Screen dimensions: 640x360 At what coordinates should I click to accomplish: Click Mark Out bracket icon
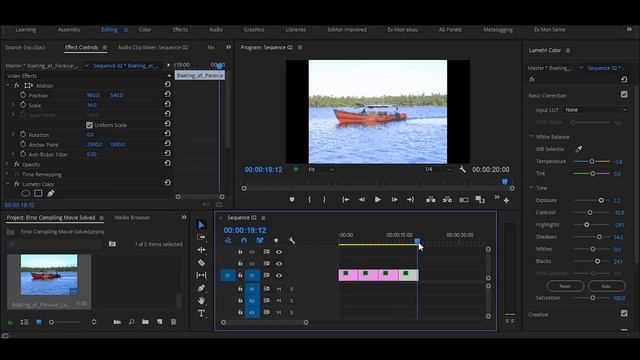tap(324, 200)
